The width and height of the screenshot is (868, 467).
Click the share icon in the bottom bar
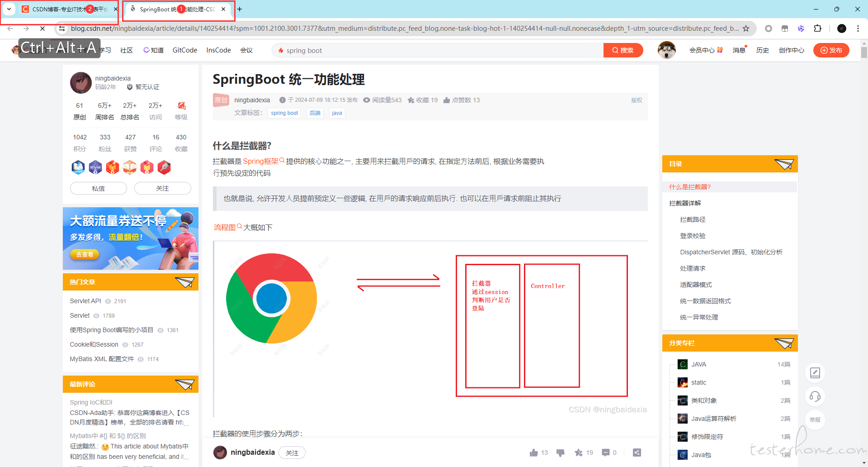point(637,453)
